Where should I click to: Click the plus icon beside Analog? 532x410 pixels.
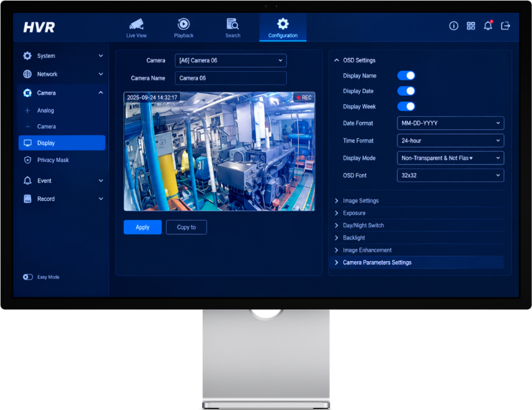pyautogui.click(x=28, y=110)
